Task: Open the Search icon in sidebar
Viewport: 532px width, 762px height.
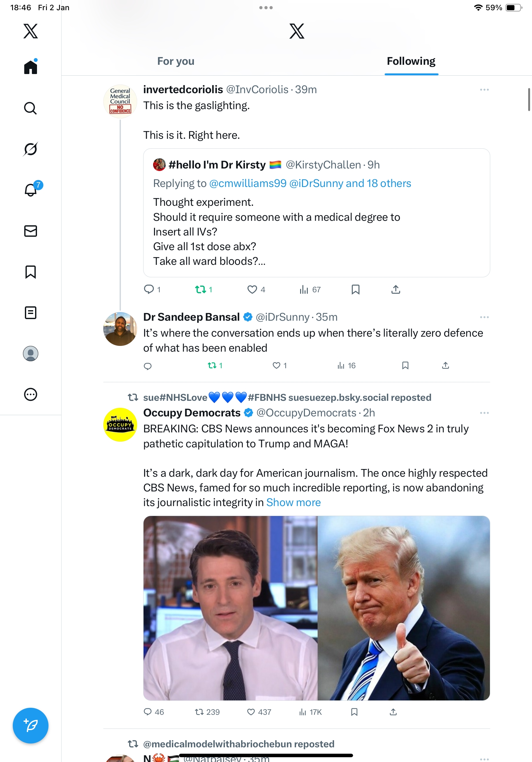Action: click(x=30, y=108)
